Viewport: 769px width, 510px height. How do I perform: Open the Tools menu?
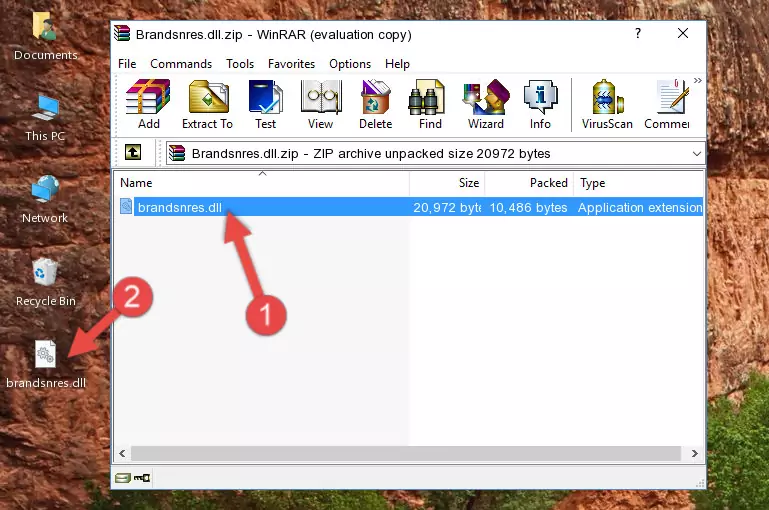(240, 64)
